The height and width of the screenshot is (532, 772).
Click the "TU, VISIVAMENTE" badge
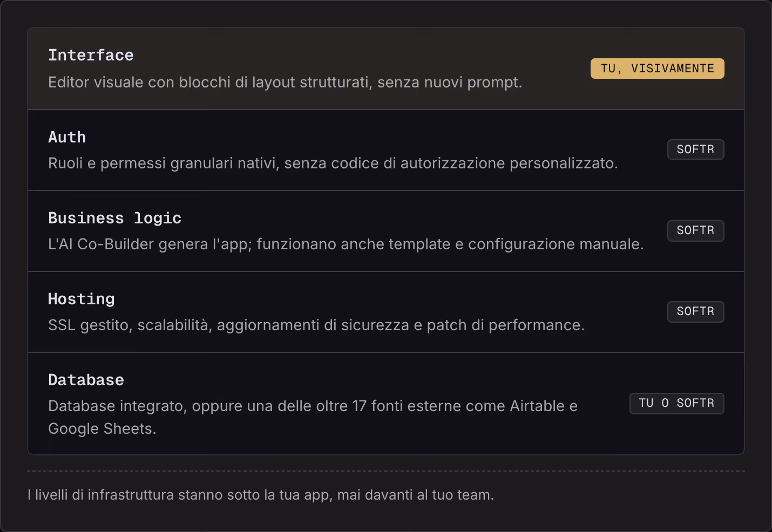[657, 69]
